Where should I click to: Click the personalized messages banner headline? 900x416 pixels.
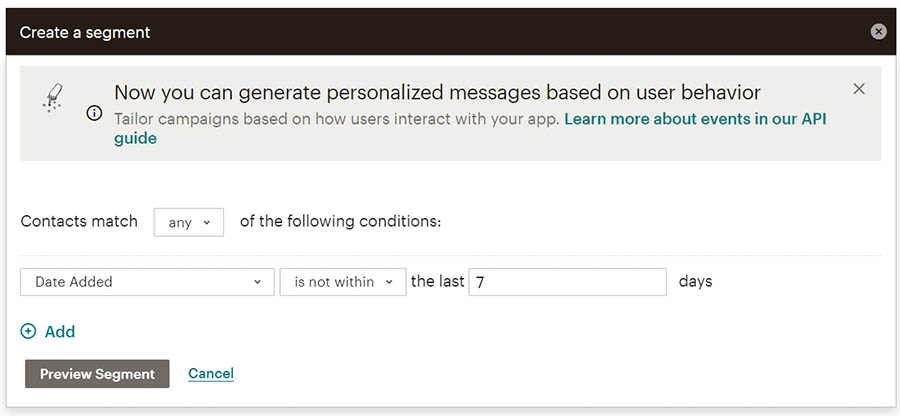[x=437, y=93]
